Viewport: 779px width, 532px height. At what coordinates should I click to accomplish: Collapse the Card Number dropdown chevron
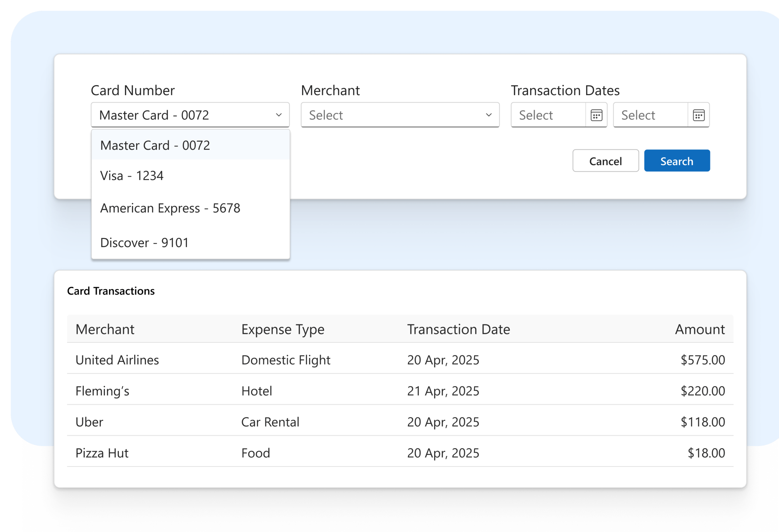[278, 115]
